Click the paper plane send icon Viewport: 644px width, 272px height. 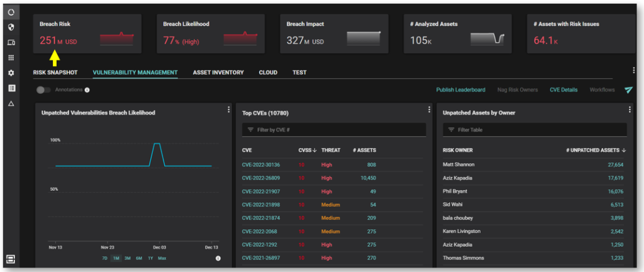(628, 89)
